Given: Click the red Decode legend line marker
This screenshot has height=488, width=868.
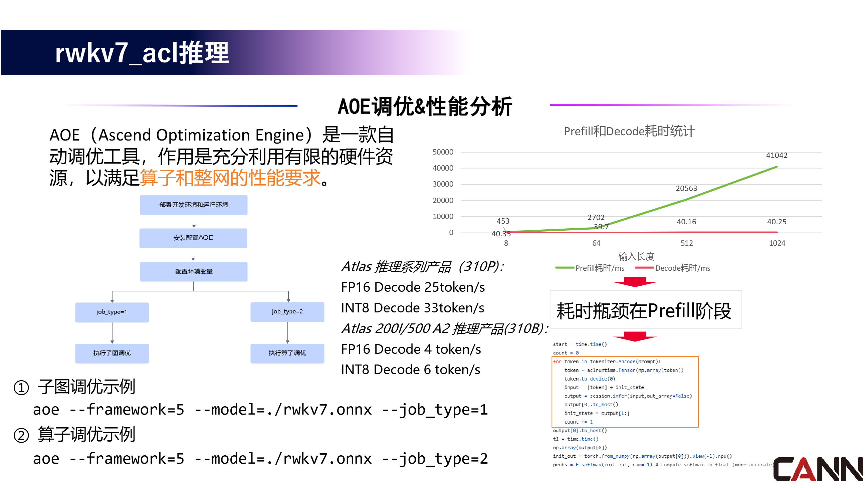Looking at the screenshot, I should [644, 268].
